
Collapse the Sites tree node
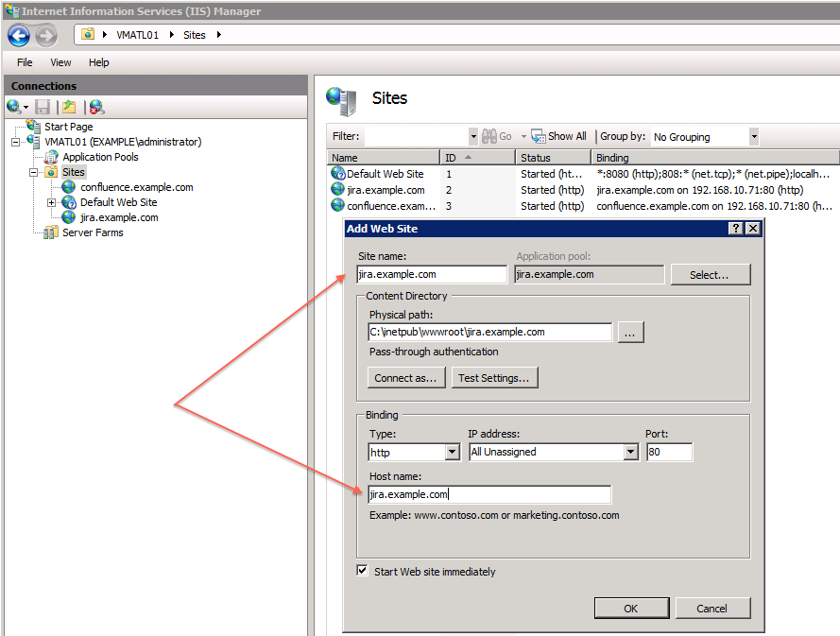coord(33,173)
